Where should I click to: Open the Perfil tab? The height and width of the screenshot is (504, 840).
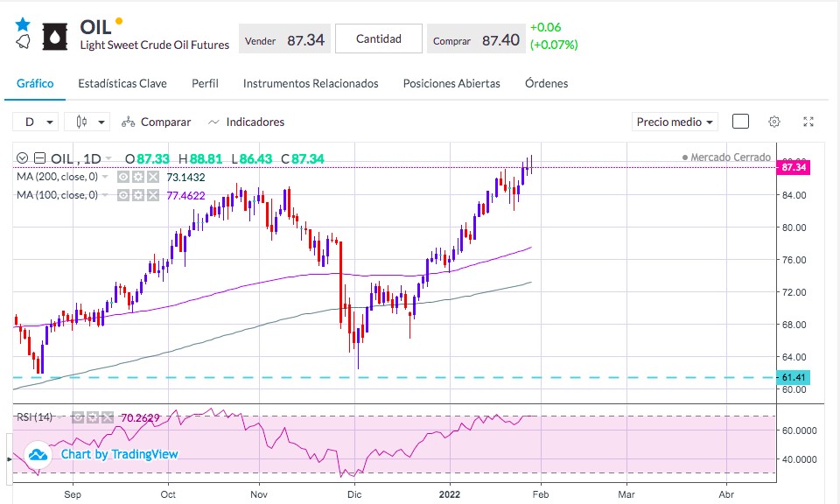coord(205,83)
